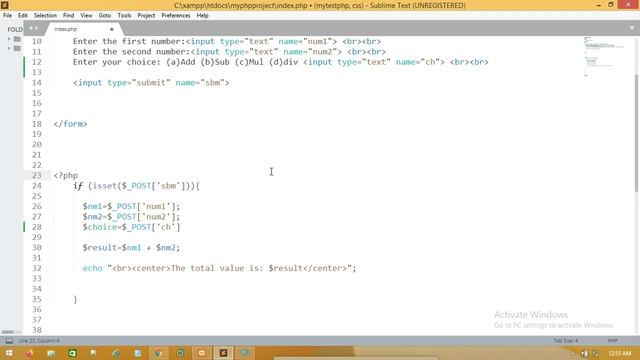The width and height of the screenshot is (640, 360).
Task: Open the tab list dropdown beside the tab bar
Action: (x=632, y=28)
